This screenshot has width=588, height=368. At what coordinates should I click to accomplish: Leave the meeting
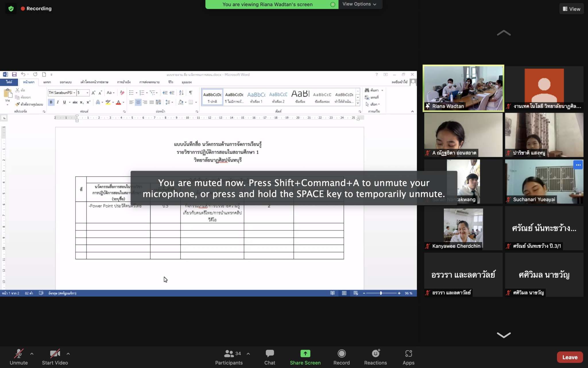[x=570, y=357]
